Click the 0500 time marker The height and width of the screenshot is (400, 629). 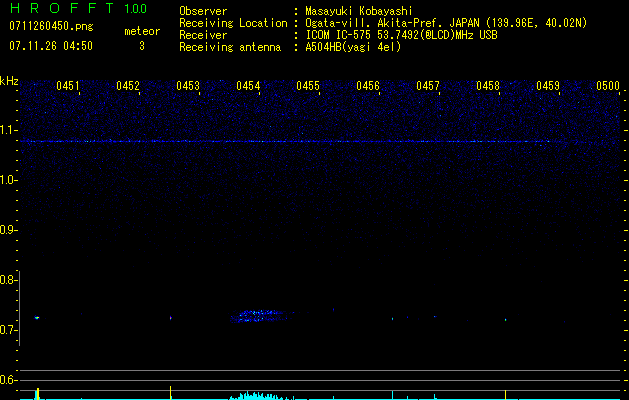608,86
